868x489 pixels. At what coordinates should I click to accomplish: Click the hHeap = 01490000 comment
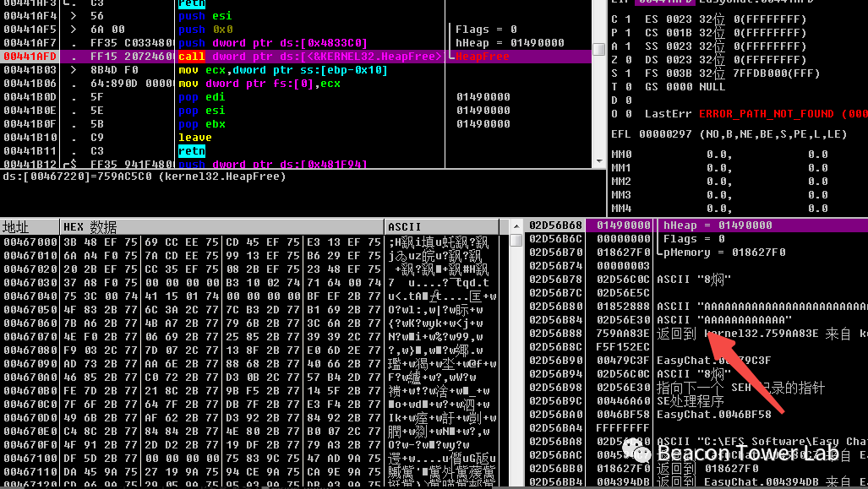tap(510, 43)
